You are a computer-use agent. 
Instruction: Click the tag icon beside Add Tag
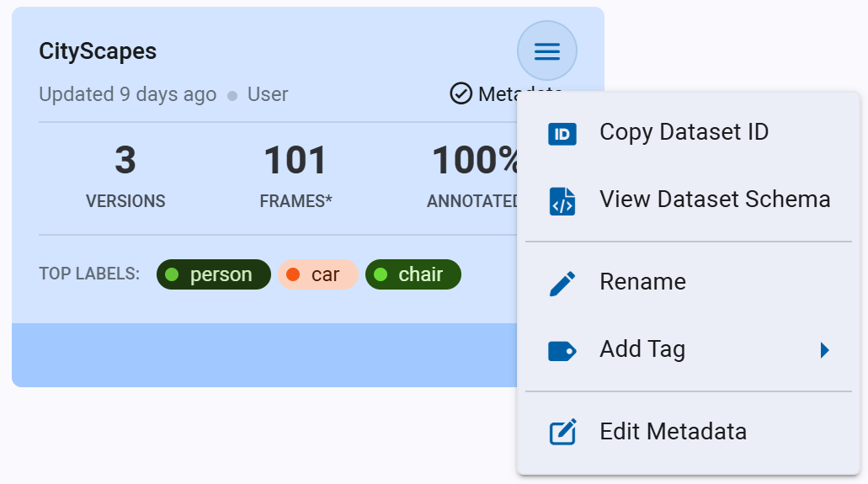(562, 350)
